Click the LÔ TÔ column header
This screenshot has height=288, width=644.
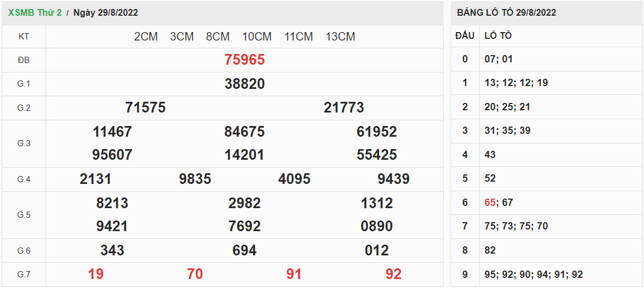498,35
